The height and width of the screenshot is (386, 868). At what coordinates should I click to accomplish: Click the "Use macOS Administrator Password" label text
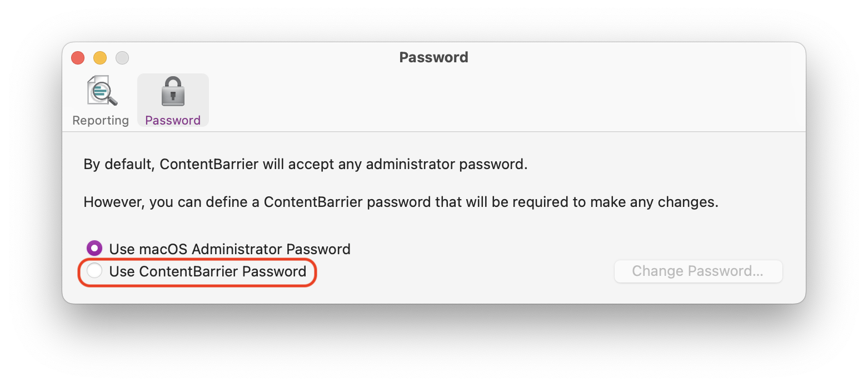(230, 249)
